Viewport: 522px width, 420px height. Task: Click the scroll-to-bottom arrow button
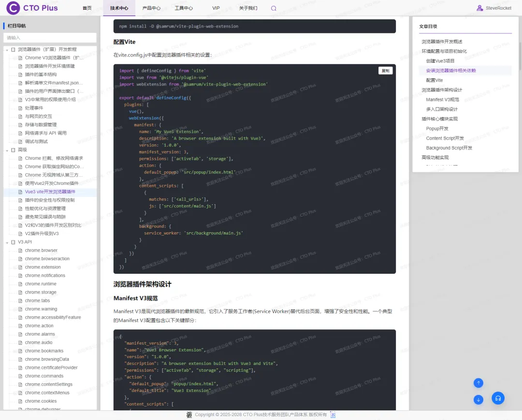(x=478, y=400)
